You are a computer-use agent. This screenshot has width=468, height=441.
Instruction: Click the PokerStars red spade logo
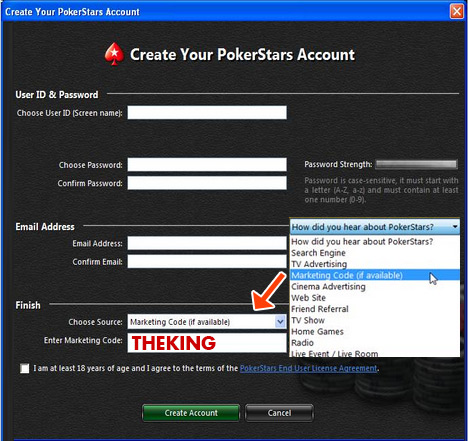click(114, 54)
